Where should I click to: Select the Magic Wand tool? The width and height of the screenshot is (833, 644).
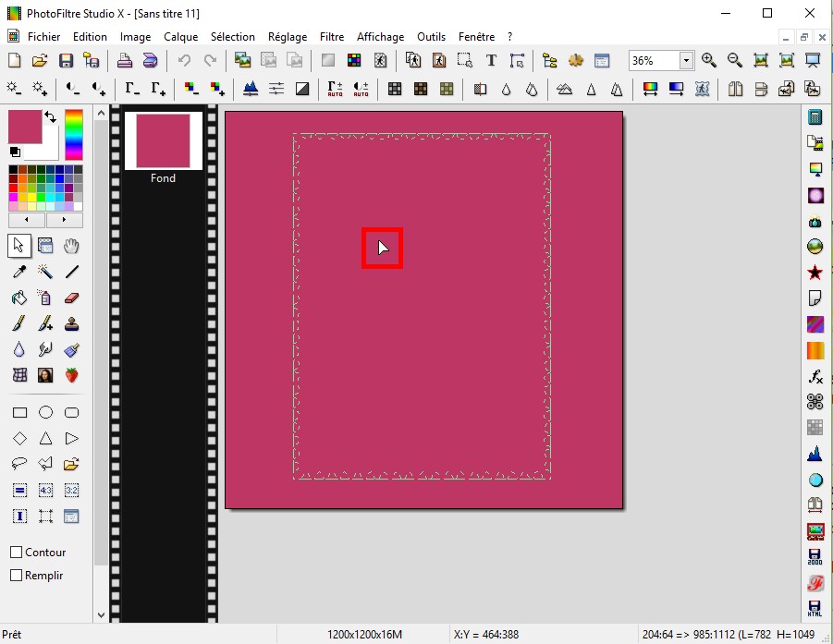tap(45, 272)
